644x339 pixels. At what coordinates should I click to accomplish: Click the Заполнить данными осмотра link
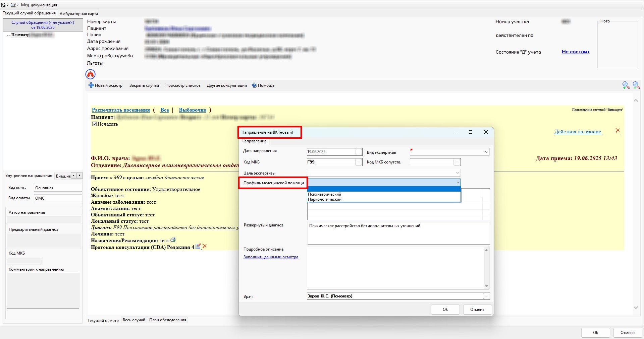[x=271, y=257]
